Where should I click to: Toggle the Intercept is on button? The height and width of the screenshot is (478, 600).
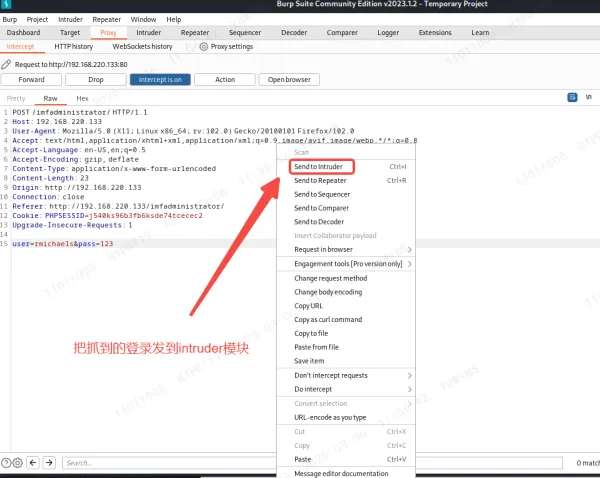click(x=160, y=80)
